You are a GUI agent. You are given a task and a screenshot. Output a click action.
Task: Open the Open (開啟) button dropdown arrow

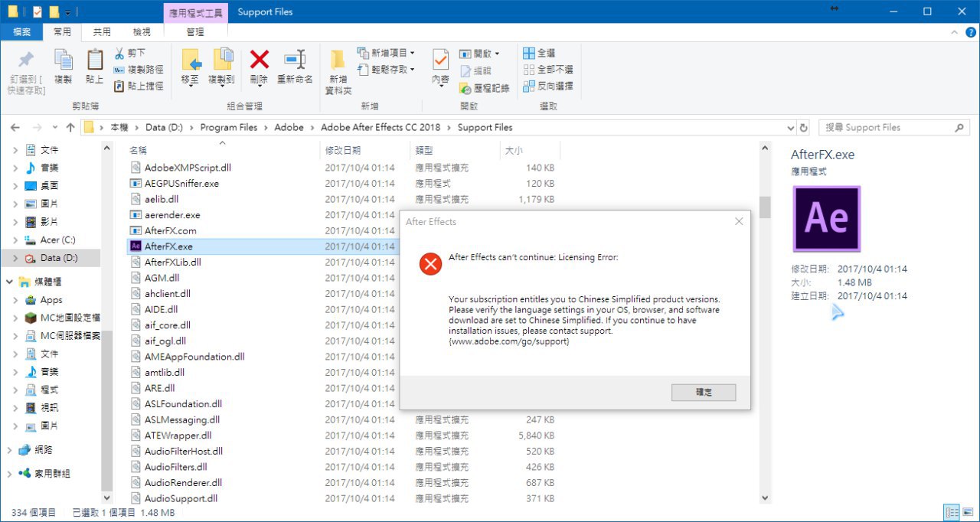click(x=497, y=54)
